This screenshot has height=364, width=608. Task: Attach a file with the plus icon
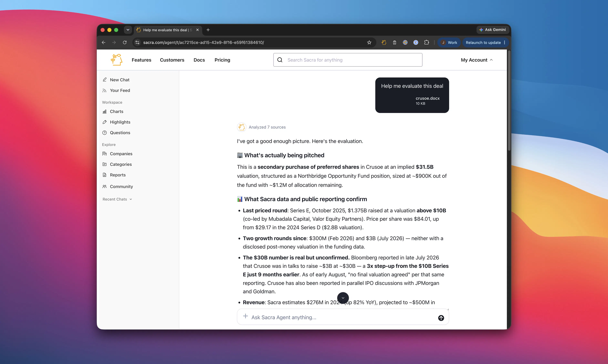pos(245,316)
